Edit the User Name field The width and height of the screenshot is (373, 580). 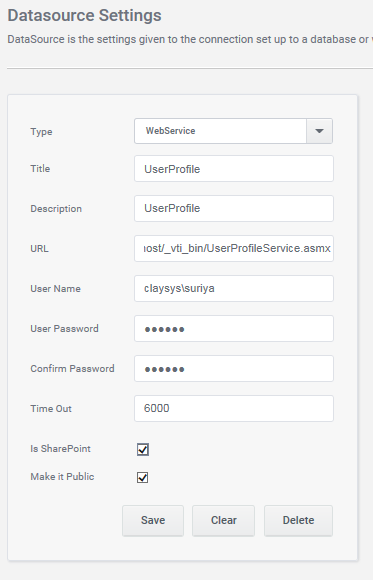[234, 289]
